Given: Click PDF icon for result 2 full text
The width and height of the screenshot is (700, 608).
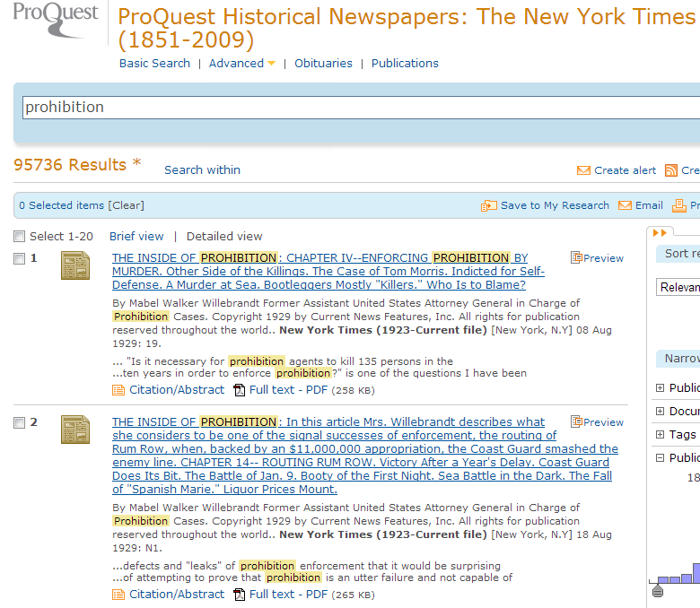Looking at the screenshot, I should (x=240, y=595).
